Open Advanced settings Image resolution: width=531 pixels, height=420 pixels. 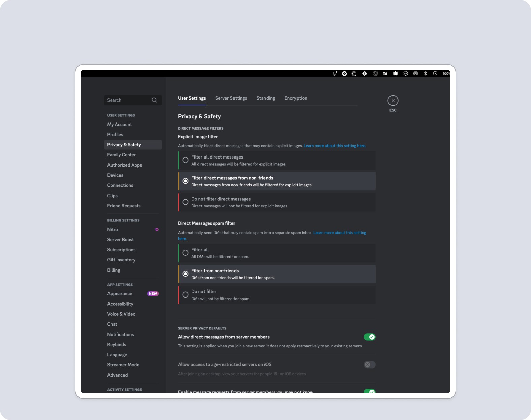(x=133, y=375)
